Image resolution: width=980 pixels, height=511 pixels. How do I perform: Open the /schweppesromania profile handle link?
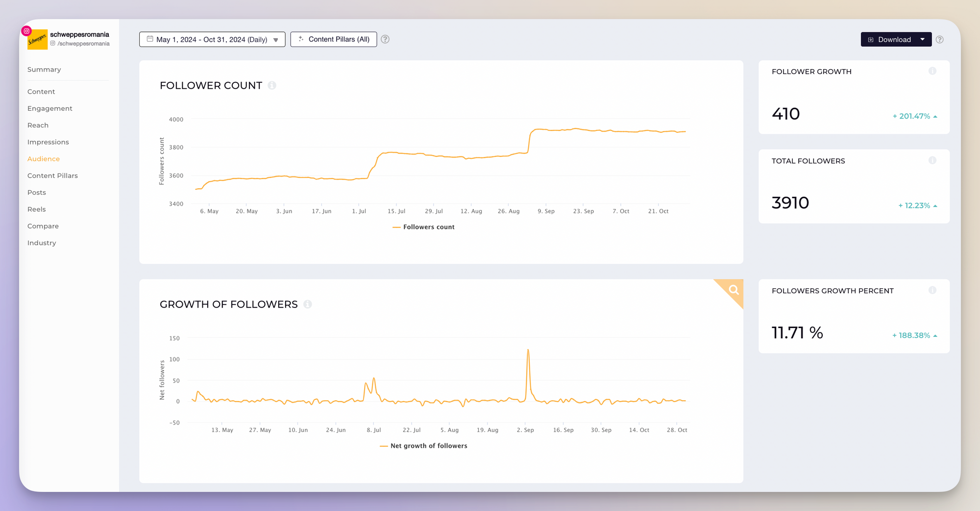pyautogui.click(x=80, y=44)
